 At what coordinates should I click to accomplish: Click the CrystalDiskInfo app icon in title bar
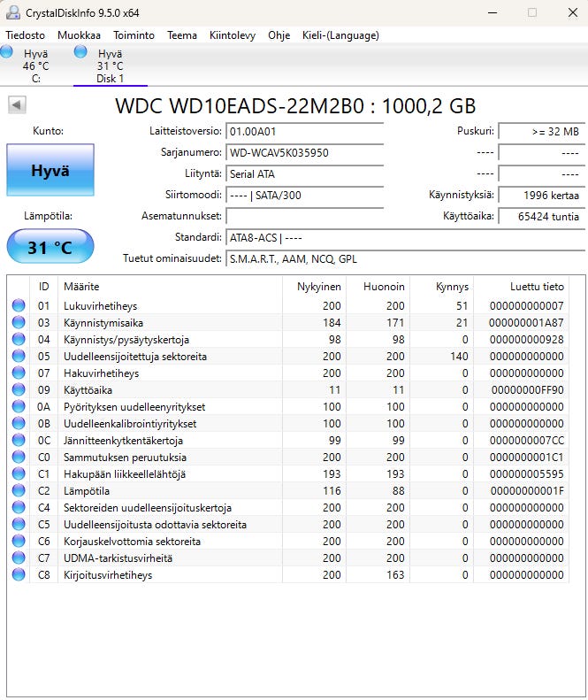tap(13, 12)
